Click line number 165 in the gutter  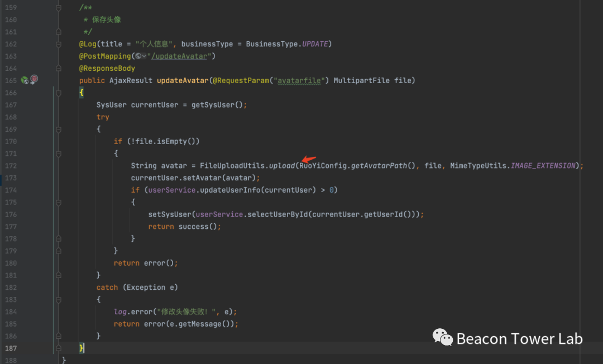[x=11, y=80]
